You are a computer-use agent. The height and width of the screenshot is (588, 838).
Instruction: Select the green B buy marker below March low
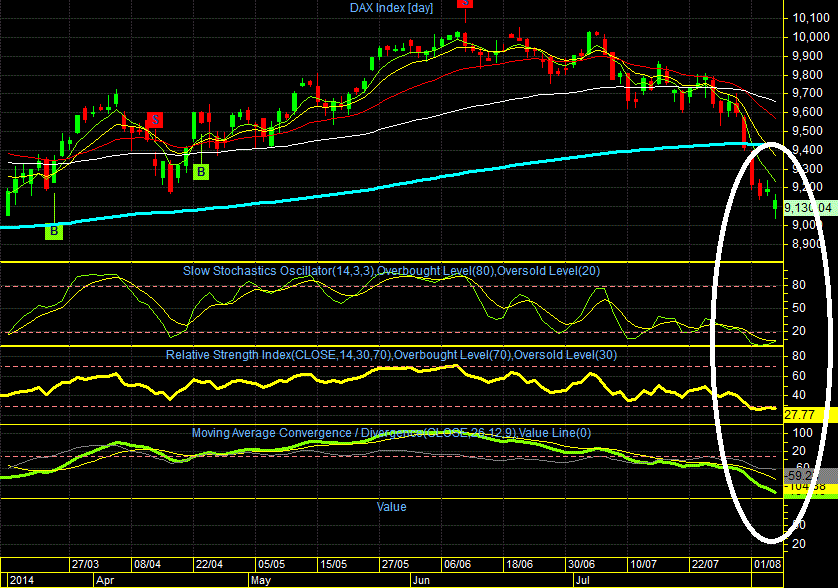tap(54, 231)
